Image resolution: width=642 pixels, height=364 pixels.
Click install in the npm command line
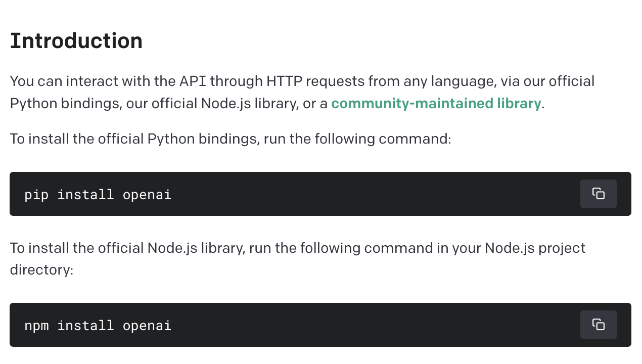[85, 325]
